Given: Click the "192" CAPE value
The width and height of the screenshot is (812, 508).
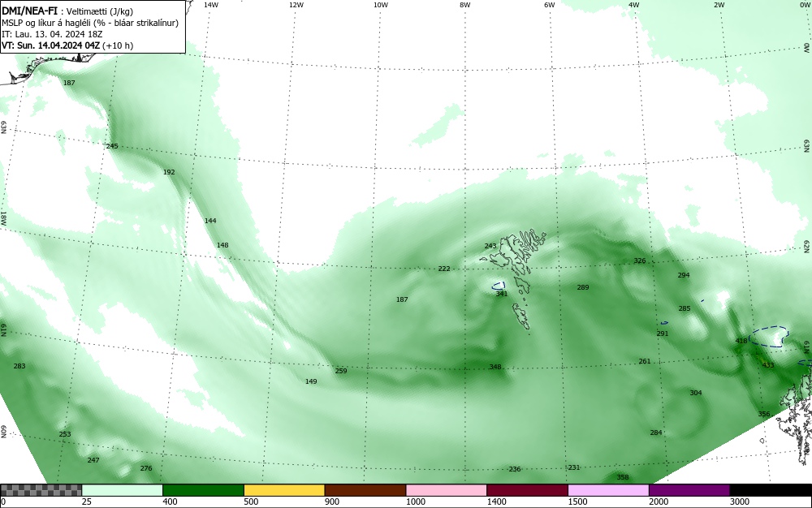Looking at the screenshot, I should [169, 172].
